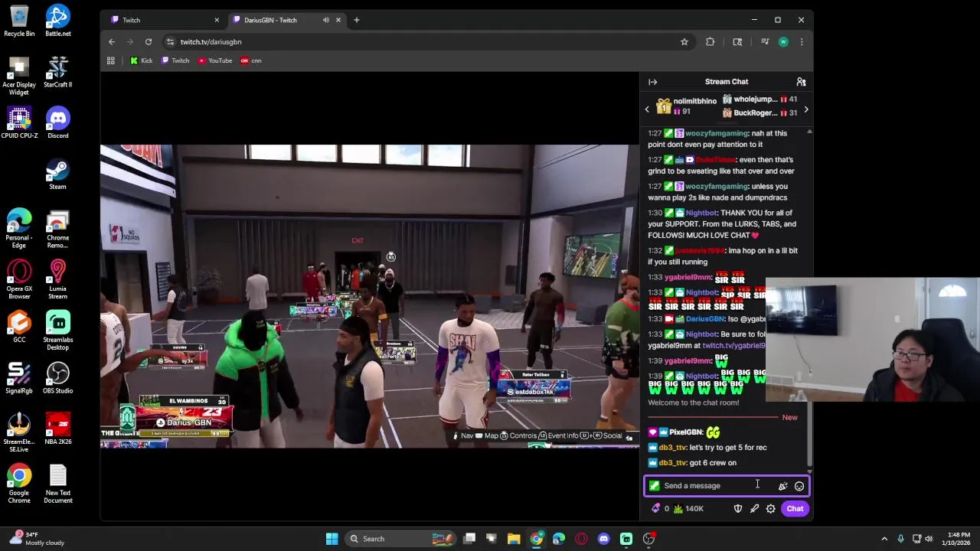Screen dimensions: 980x551
Task: Show hidden system tray icons
Action: [x=884, y=539]
